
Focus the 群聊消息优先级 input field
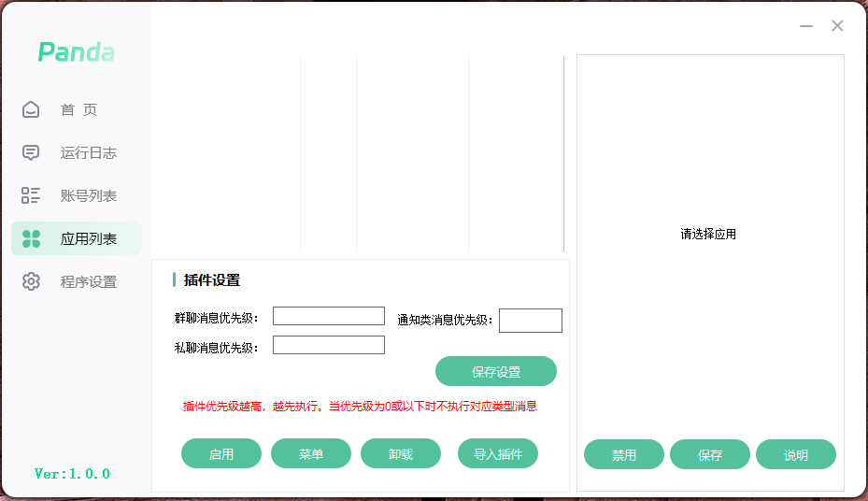coord(328,316)
